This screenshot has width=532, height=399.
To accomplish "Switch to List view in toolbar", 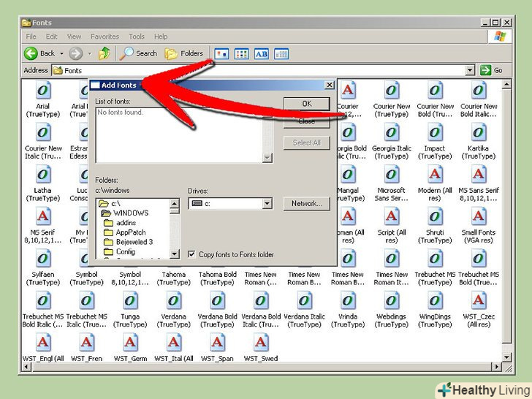I will 241,53.
